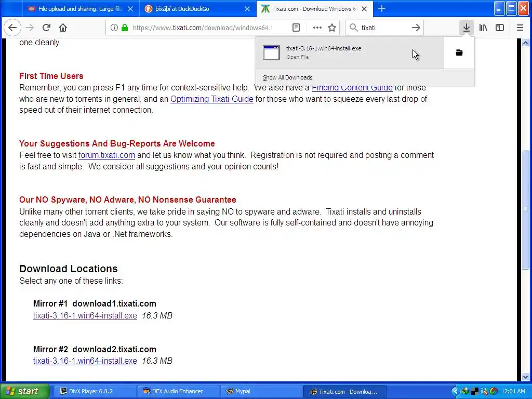
Task: Open the Optimizing Tixati Guide link
Action: (212, 99)
